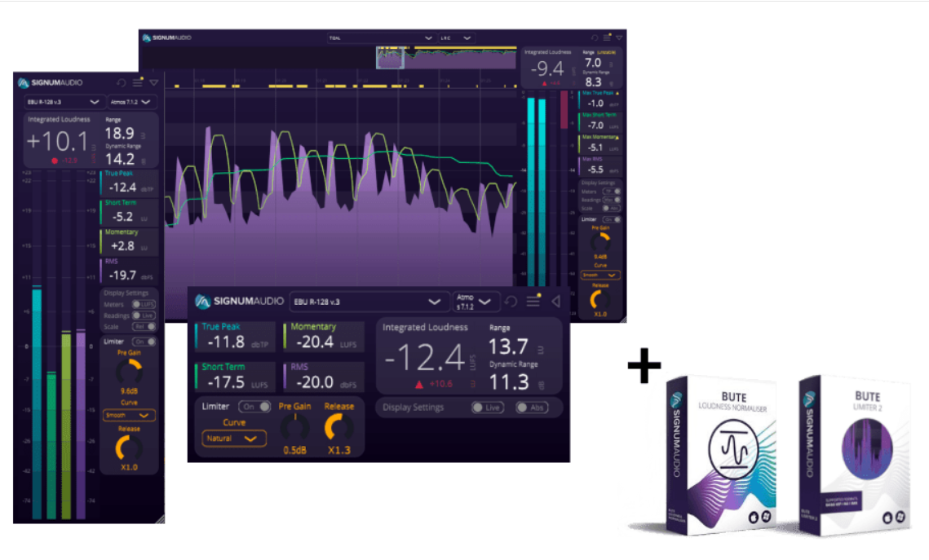Click the down triangle in the left tall plugin header

[x=154, y=83]
